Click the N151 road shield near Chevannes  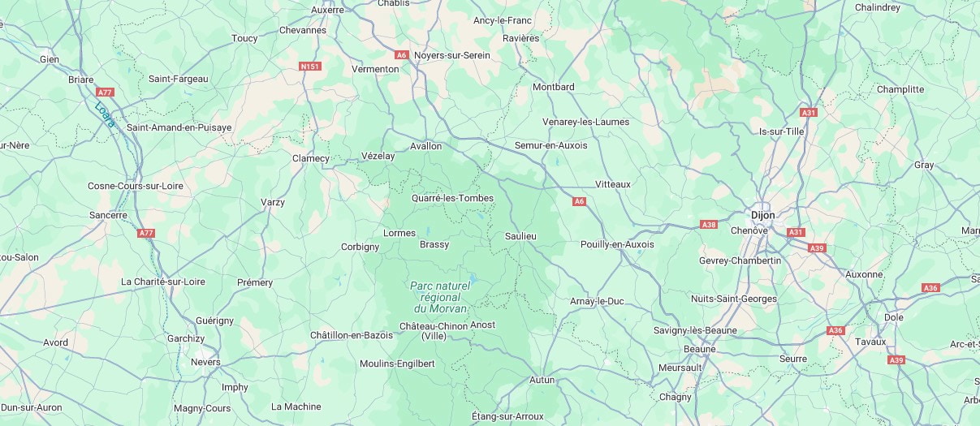309,67
